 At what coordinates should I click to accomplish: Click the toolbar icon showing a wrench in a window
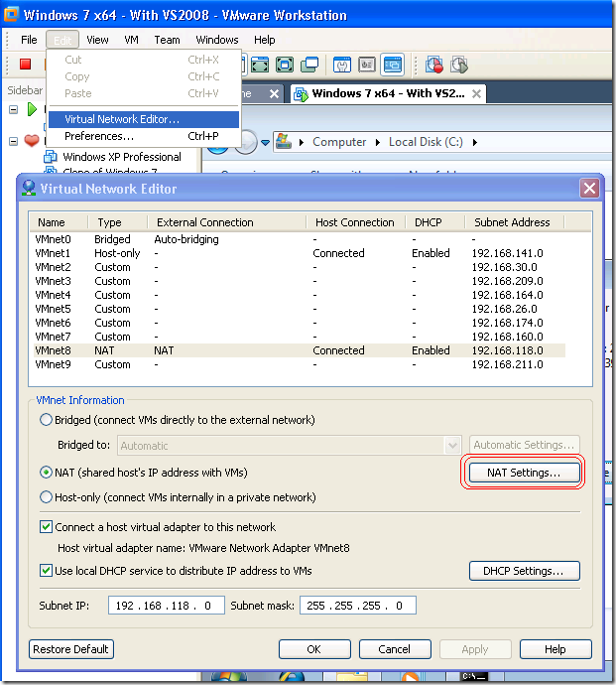coord(342,66)
